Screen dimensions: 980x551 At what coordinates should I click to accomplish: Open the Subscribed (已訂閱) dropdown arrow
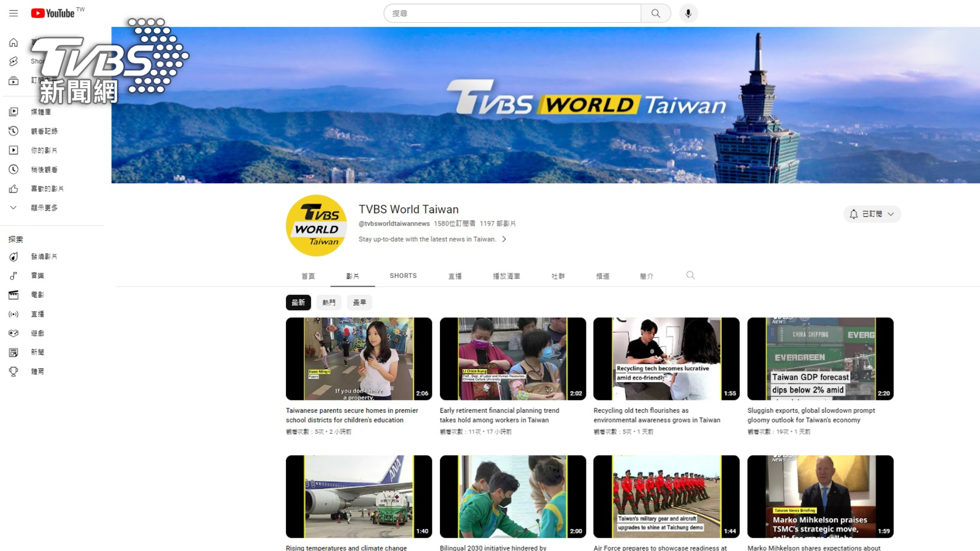(x=891, y=214)
